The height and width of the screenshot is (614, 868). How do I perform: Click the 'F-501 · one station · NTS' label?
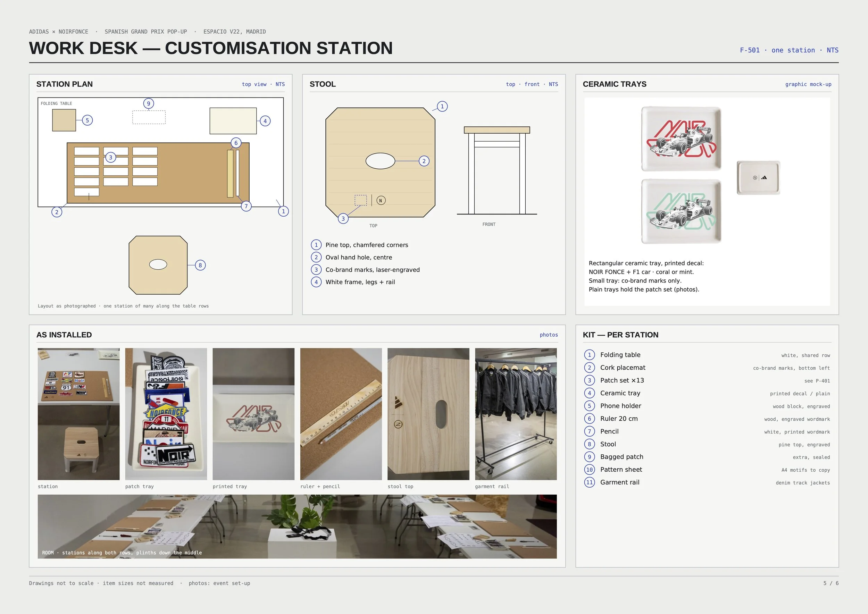coord(789,50)
